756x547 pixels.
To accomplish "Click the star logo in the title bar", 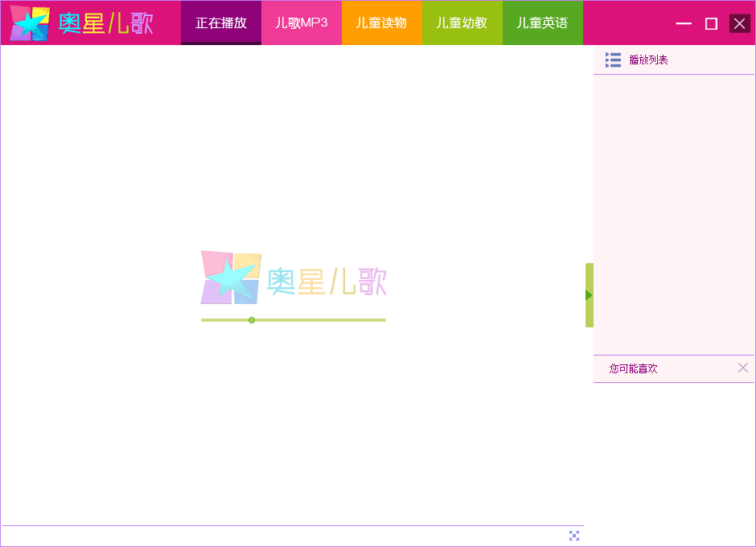I will click(29, 23).
